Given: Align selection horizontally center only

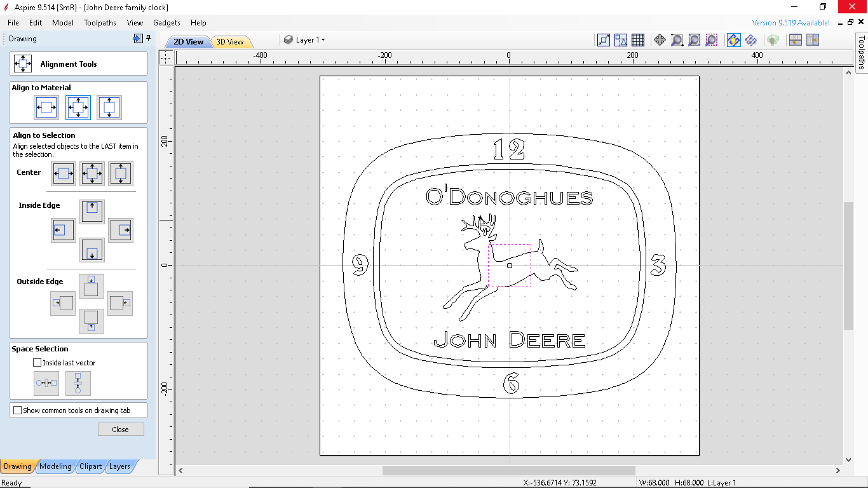Looking at the screenshot, I should [x=63, y=173].
